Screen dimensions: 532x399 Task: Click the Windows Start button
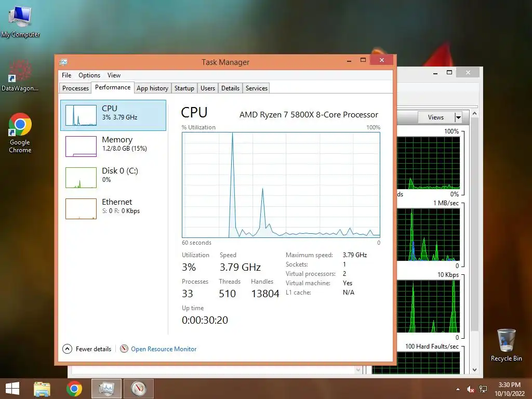(x=12, y=389)
